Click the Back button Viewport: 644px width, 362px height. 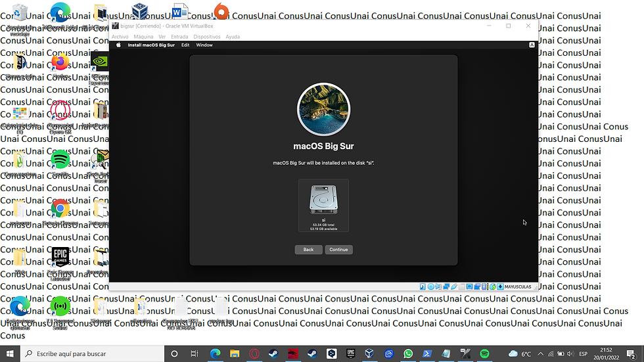pos(308,250)
